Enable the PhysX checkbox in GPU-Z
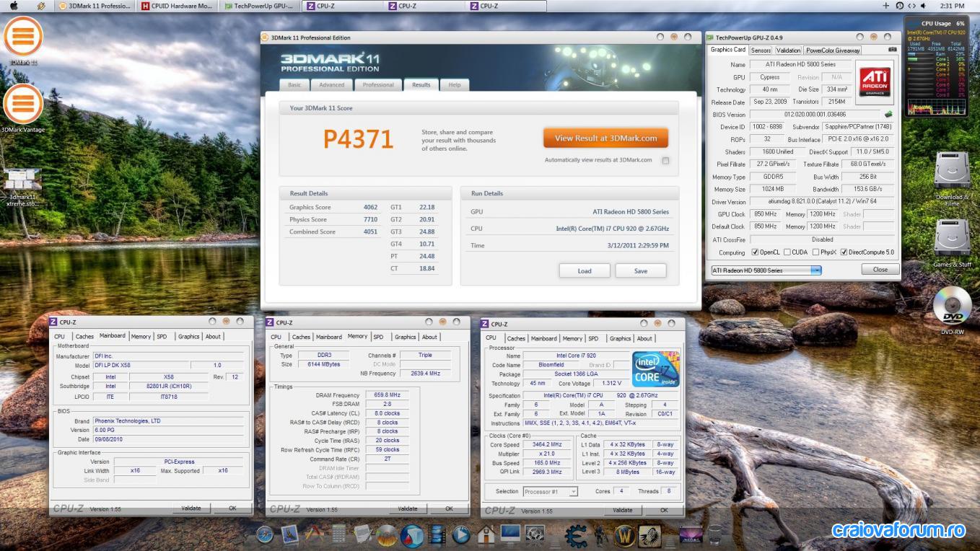 click(x=815, y=252)
